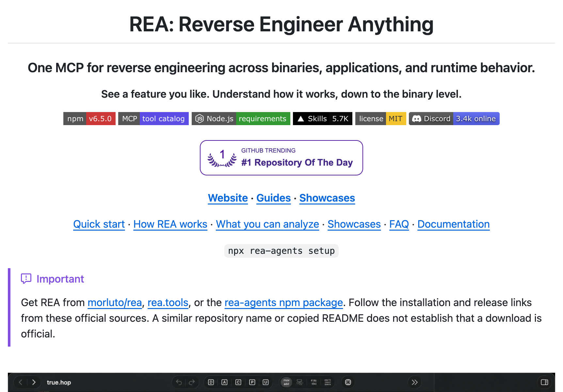Select the U type button
This screenshot has height=392, width=563.
tap(266, 382)
